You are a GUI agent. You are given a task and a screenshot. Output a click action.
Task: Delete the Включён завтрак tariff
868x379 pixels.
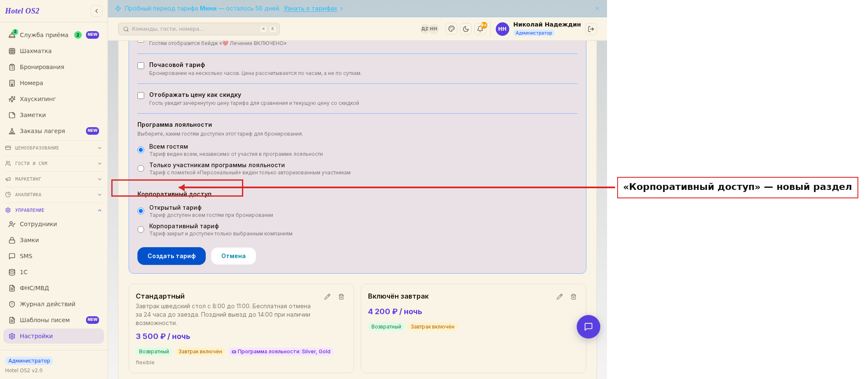[573, 297]
